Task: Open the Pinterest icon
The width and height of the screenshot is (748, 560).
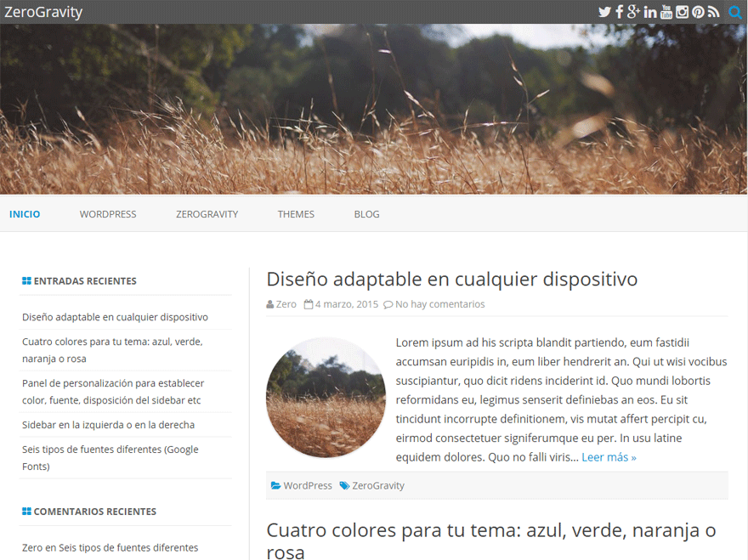Action: 698,12
